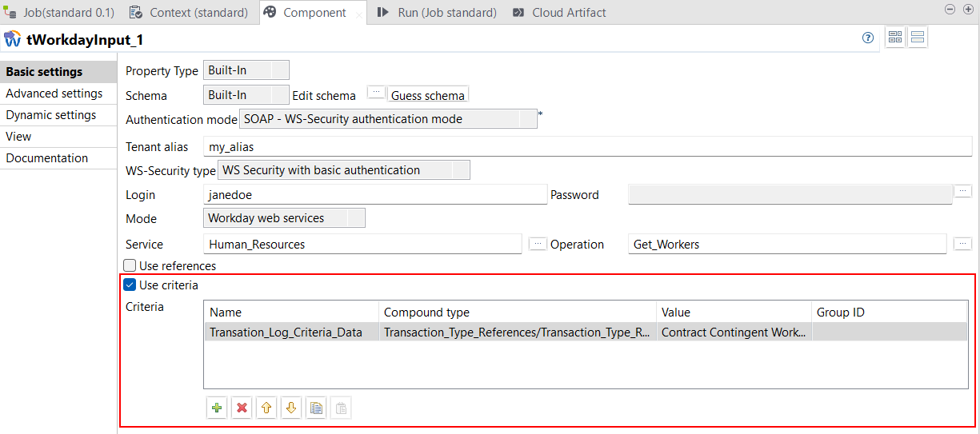Open the Advanced settings section
This screenshot has height=434, width=980.
point(54,94)
